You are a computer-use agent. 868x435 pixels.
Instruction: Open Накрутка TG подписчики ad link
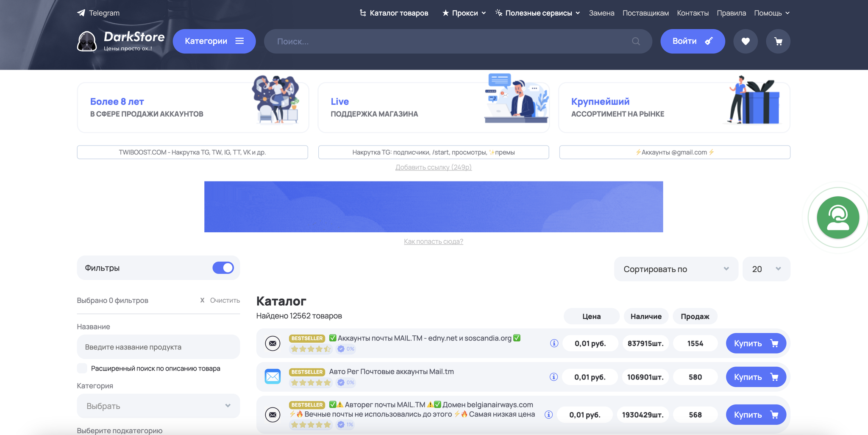[x=434, y=152]
